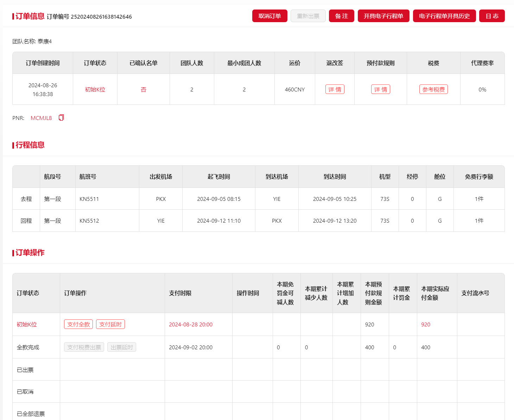Click the red 初始K位 status in order operations
This screenshot has height=420, width=514.
pyautogui.click(x=27, y=324)
